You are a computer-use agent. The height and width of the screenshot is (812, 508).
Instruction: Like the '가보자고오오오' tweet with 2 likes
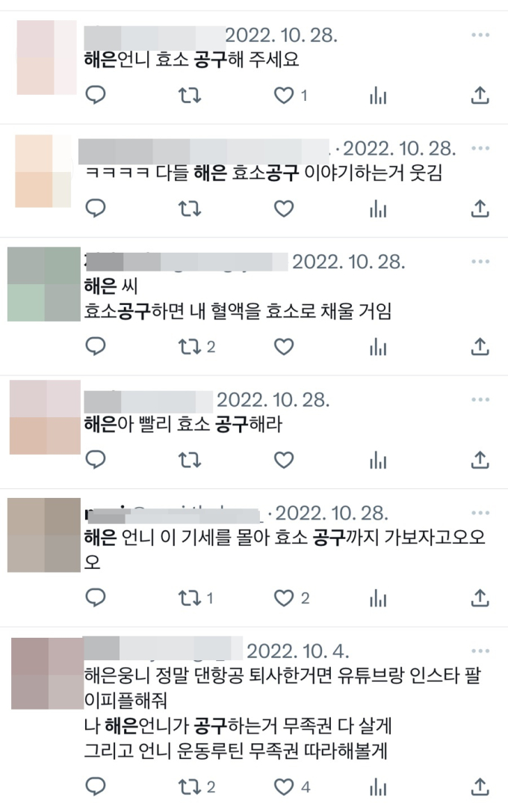click(283, 598)
